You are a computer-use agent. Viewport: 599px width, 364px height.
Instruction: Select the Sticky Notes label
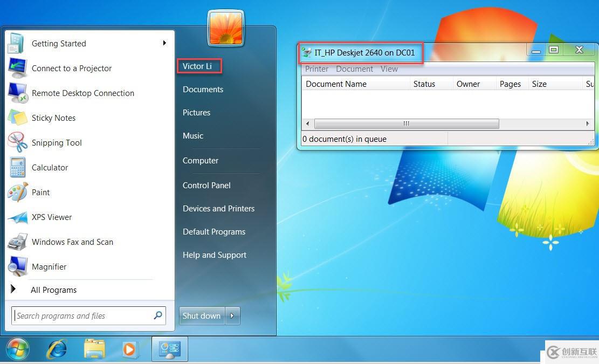tap(53, 118)
